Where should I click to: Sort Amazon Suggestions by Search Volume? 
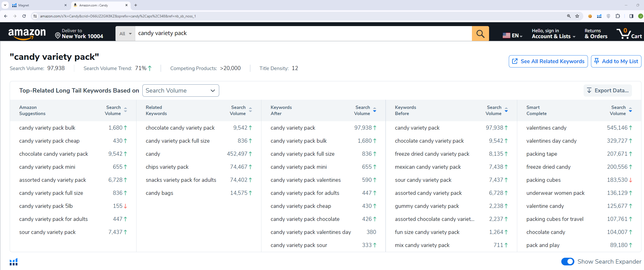[x=125, y=110]
